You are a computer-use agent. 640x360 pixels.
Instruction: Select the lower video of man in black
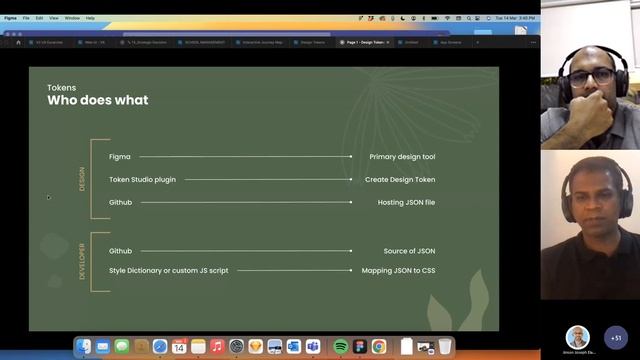[590, 224]
